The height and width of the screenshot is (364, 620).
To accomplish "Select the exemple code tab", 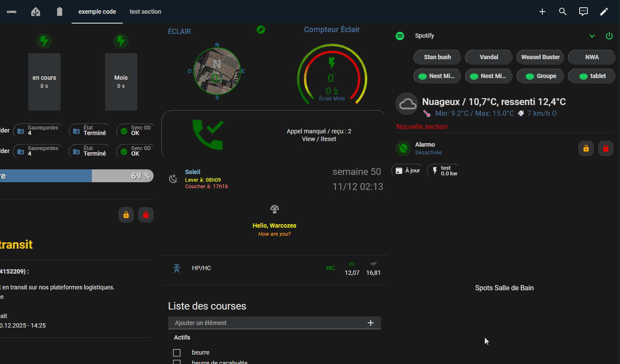I will tap(97, 12).
